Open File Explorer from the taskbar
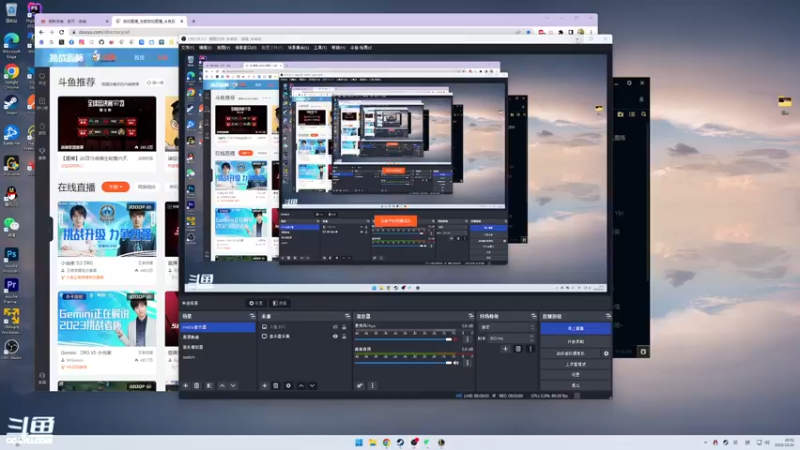 (372, 442)
